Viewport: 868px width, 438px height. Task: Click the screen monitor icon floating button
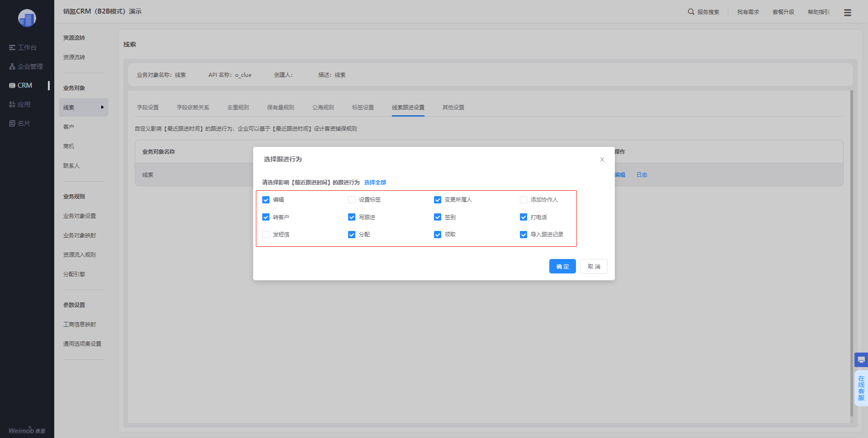861,360
